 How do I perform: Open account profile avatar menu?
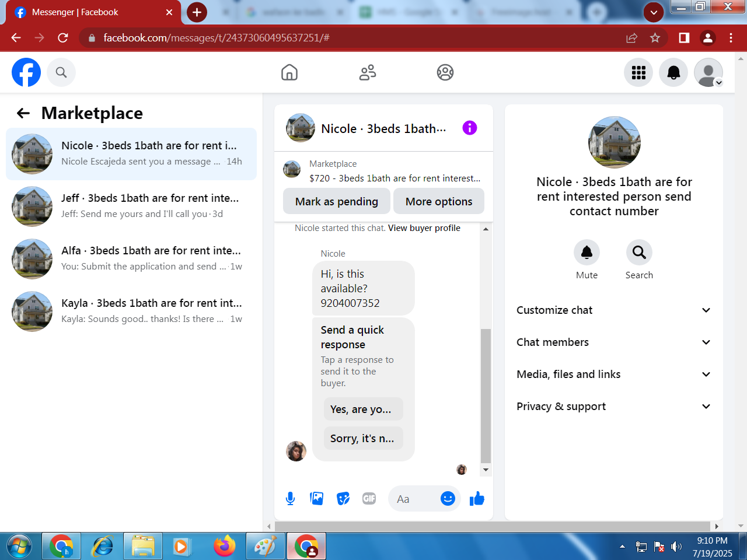(x=708, y=72)
